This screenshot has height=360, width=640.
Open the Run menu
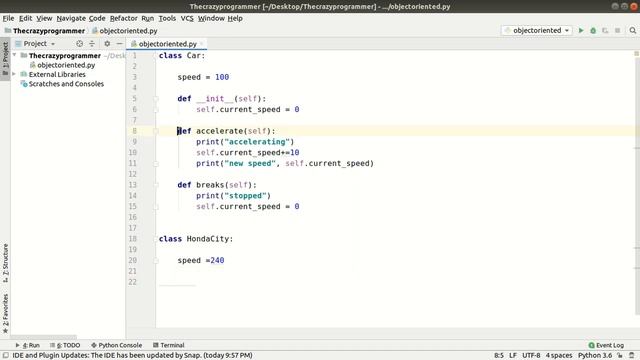tap(148, 18)
